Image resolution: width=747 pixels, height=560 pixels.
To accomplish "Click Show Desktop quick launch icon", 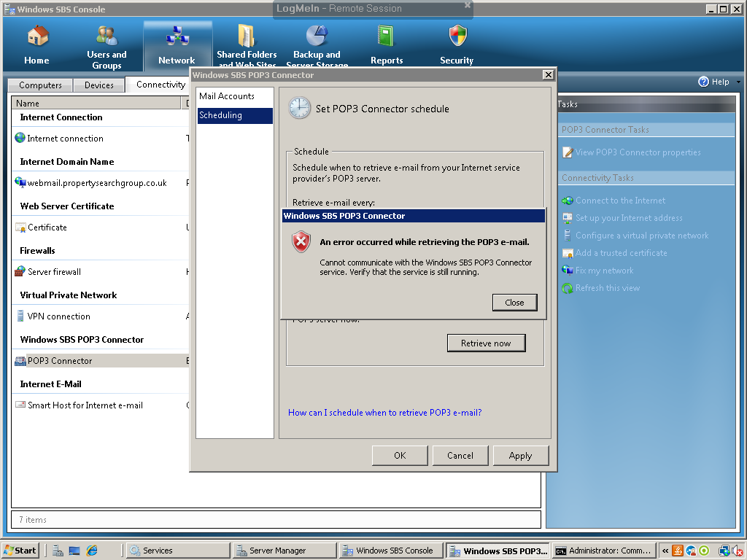I will [74, 551].
